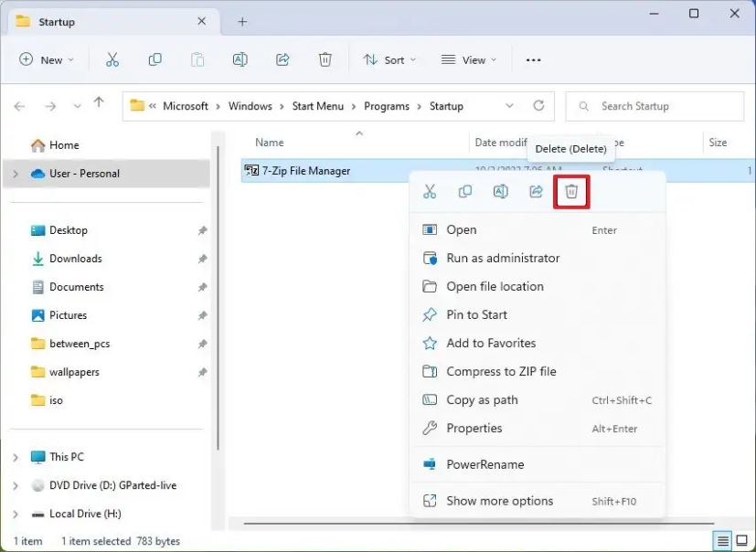
Task: Choose Pin to Start
Action: 538,314
